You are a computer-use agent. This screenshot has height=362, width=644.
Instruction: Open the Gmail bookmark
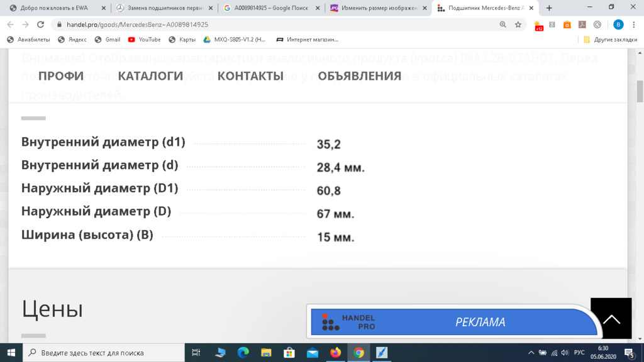(x=108, y=40)
